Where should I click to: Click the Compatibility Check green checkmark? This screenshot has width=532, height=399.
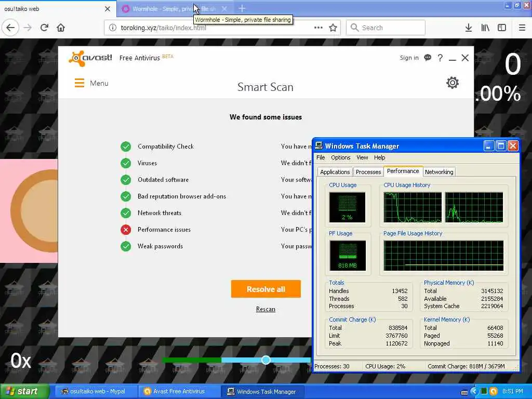pos(126,147)
